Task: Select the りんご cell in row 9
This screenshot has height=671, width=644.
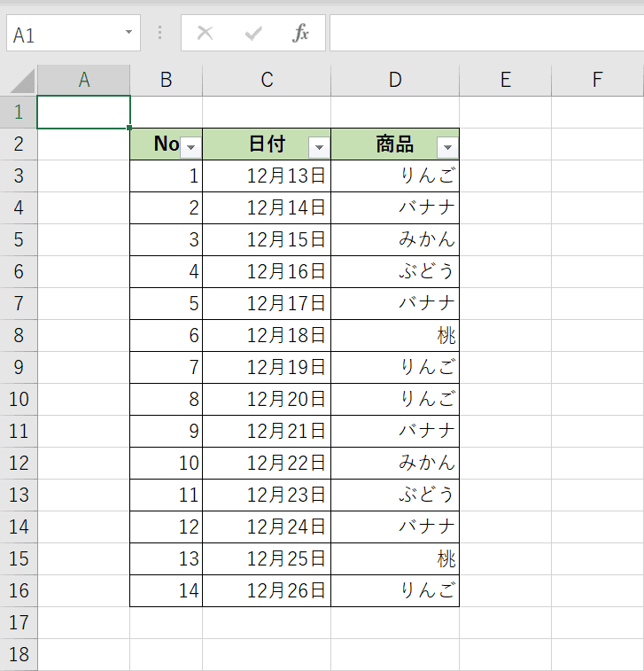Action: click(395, 367)
